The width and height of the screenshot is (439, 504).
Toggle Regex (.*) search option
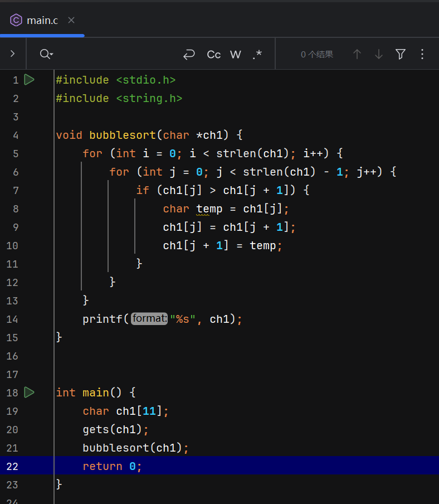pos(257,54)
